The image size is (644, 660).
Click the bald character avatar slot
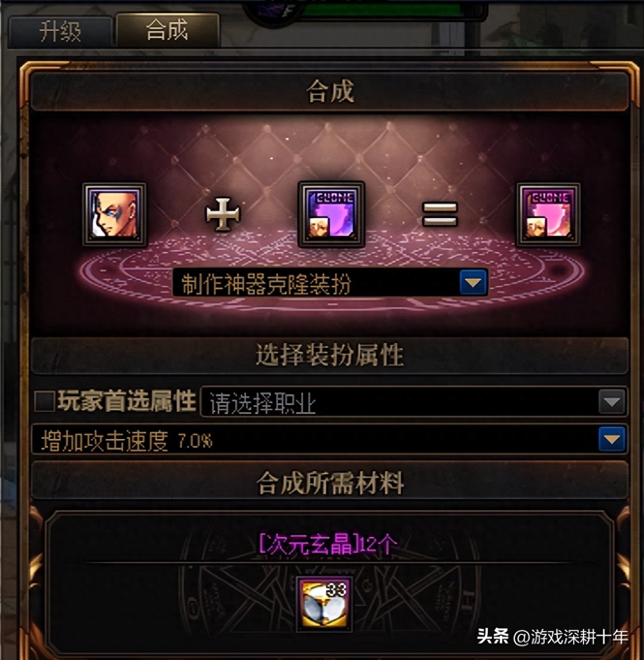pyautogui.click(x=115, y=214)
